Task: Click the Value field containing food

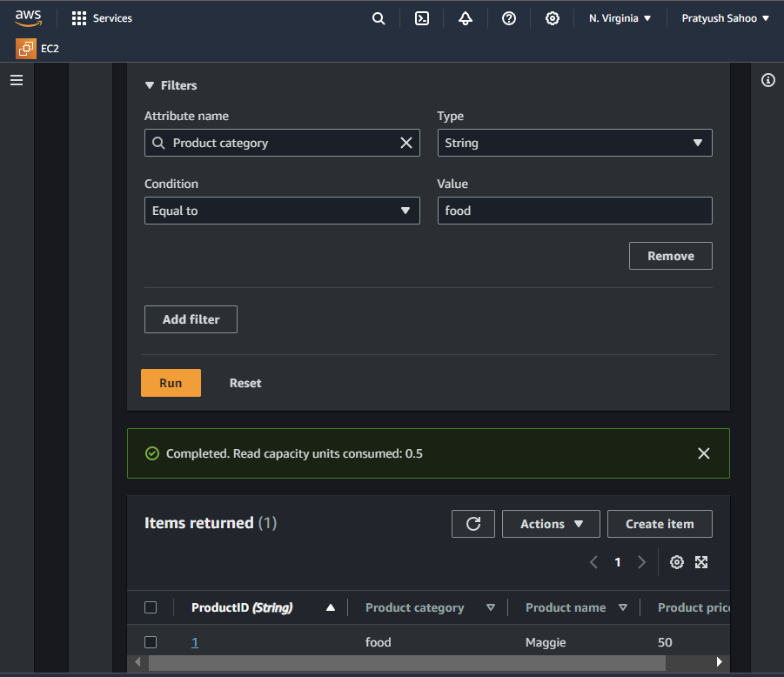Action: click(x=574, y=211)
